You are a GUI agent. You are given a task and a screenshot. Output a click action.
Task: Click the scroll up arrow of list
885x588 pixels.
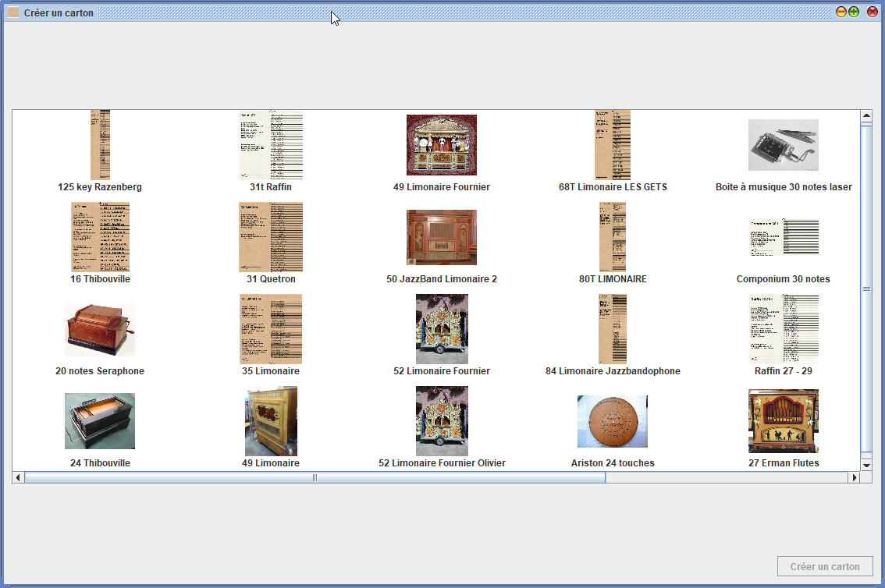click(865, 117)
